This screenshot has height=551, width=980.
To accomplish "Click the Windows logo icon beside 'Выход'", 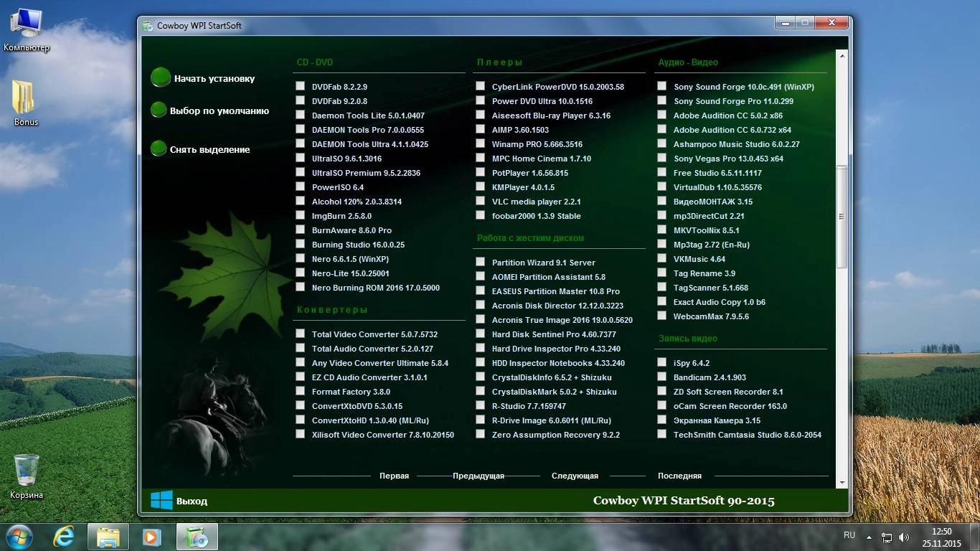I will 161,500.
